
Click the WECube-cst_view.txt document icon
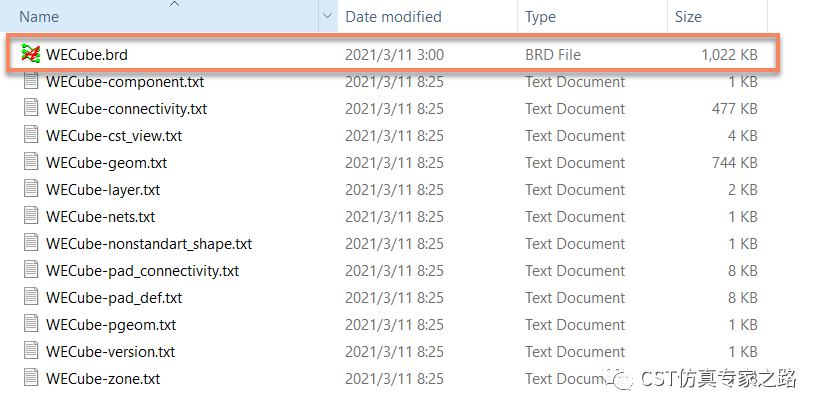(30, 136)
